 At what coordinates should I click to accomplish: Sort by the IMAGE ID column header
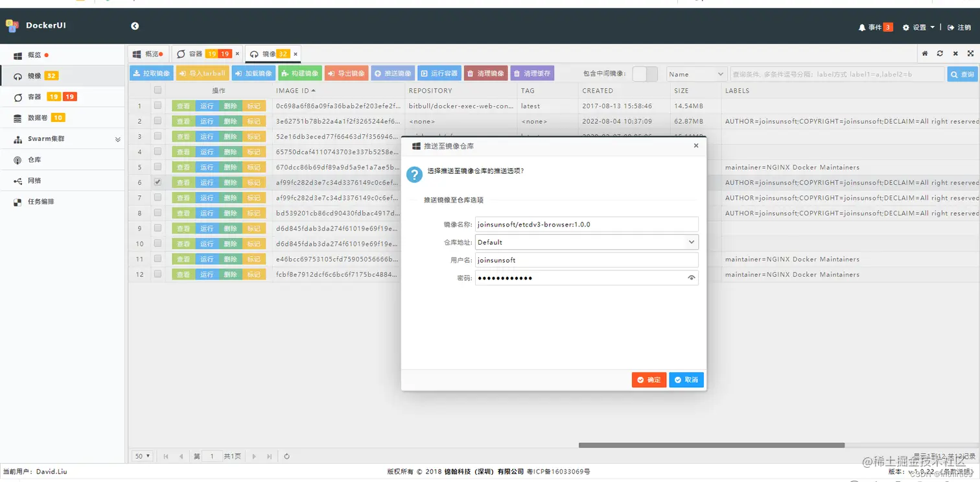pyautogui.click(x=296, y=91)
